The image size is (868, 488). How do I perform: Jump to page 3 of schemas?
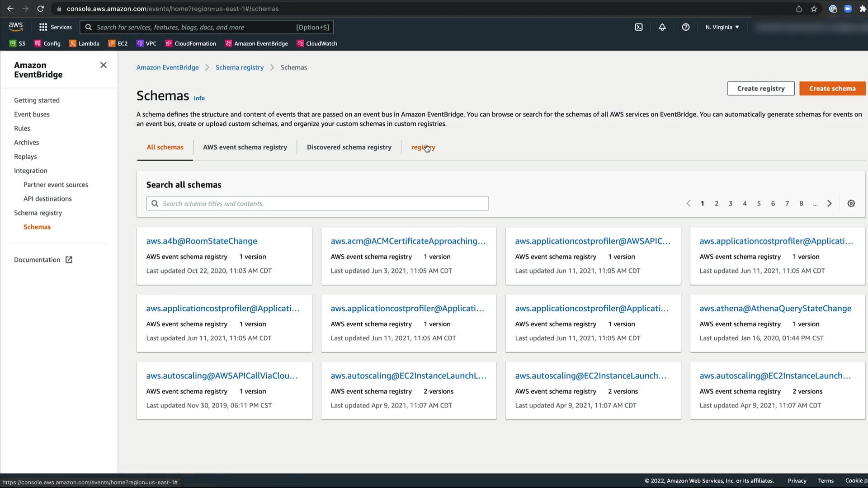pyautogui.click(x=731, y=203)
